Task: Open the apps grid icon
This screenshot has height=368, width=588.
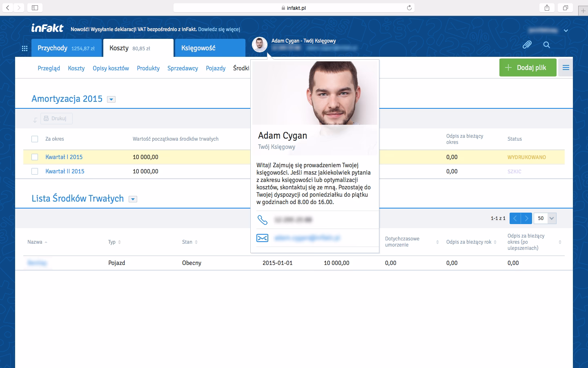Action: [x=24, y=48]
